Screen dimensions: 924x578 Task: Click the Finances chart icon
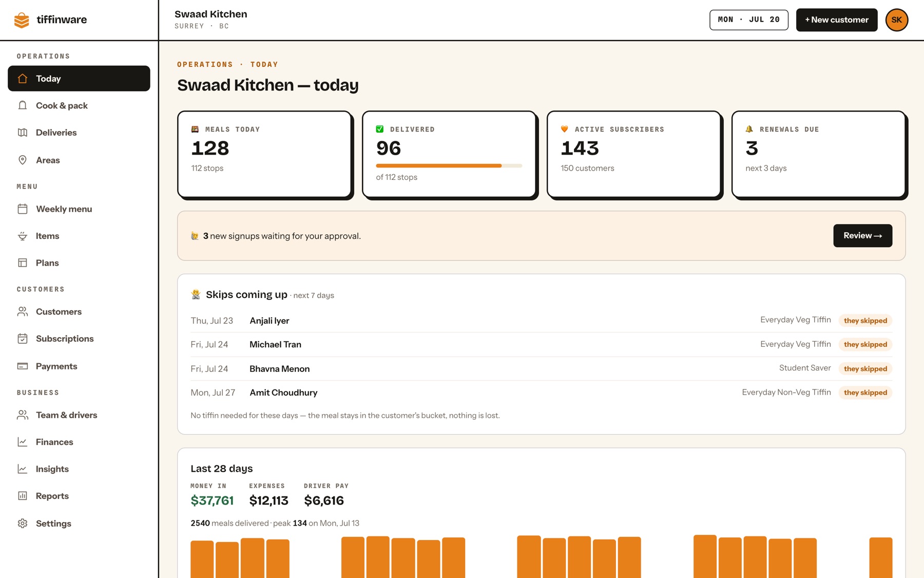point(23,442)
